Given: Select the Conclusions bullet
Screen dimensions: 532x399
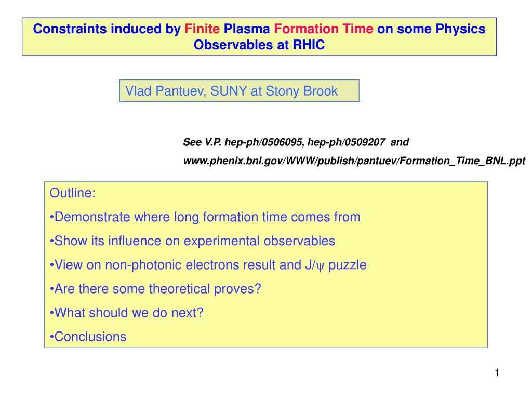Looking at the screenshot, I should tap(88, 337).
